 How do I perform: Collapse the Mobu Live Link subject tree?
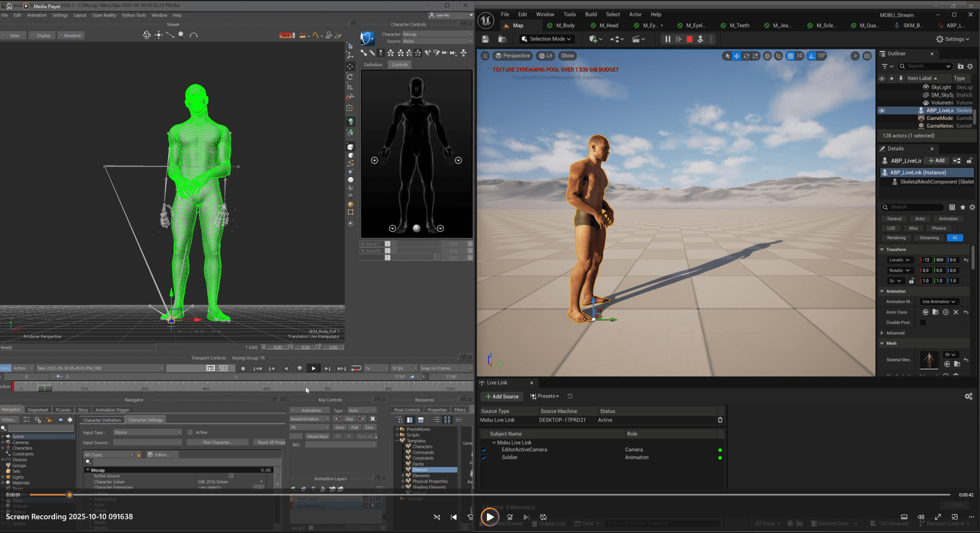click(494, 442)
